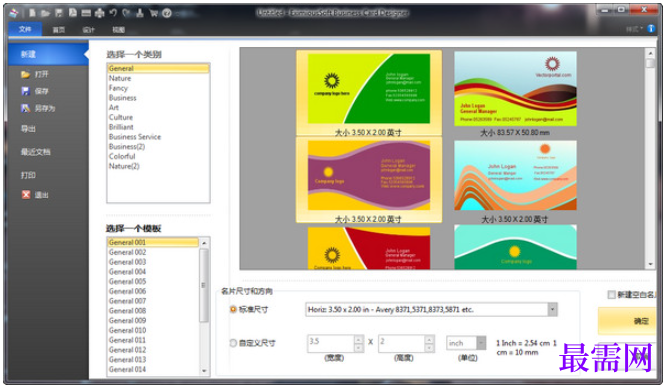
Task: Increase the height 2 spinner value
Action: [x=429, y=339]
